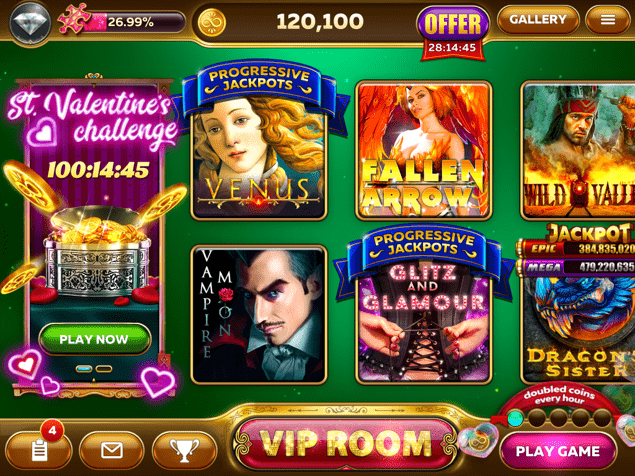Image resolution: width=635 pixels, height=476 pixels.
Task: Open the trophy leaderboard icon
Action: pos(184,450)
